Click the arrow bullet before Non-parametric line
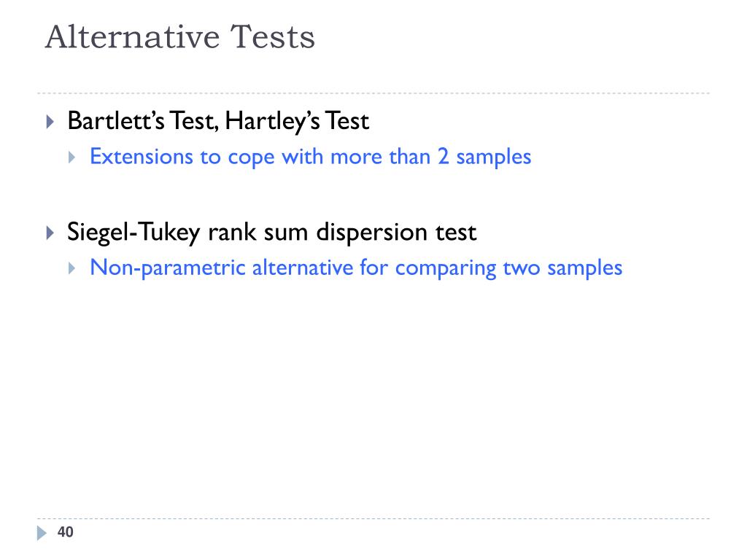Viewport: 747px width, 560px height. 72,268
